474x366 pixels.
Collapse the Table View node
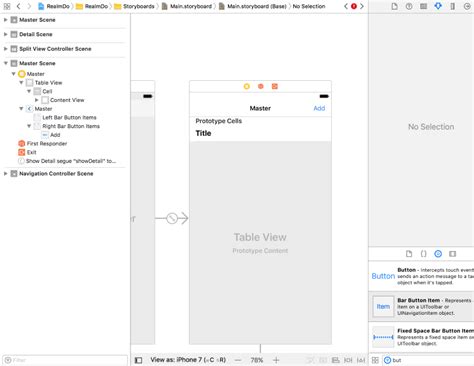(x=21, y=82)
